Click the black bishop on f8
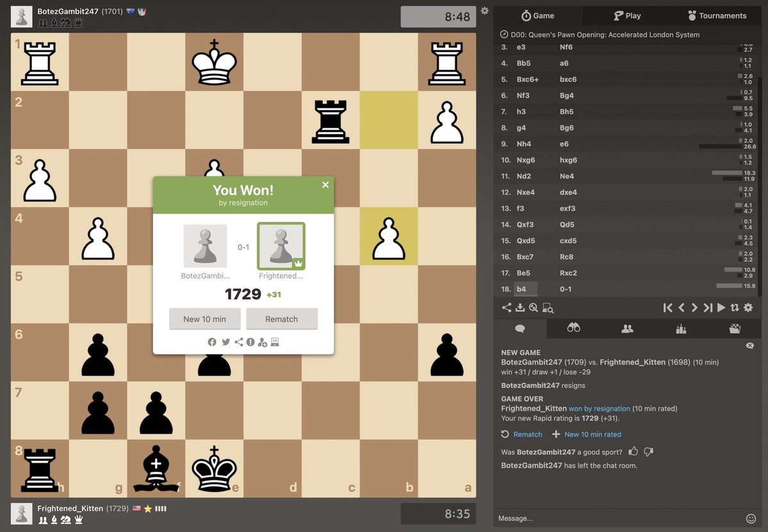 point(156,469)
